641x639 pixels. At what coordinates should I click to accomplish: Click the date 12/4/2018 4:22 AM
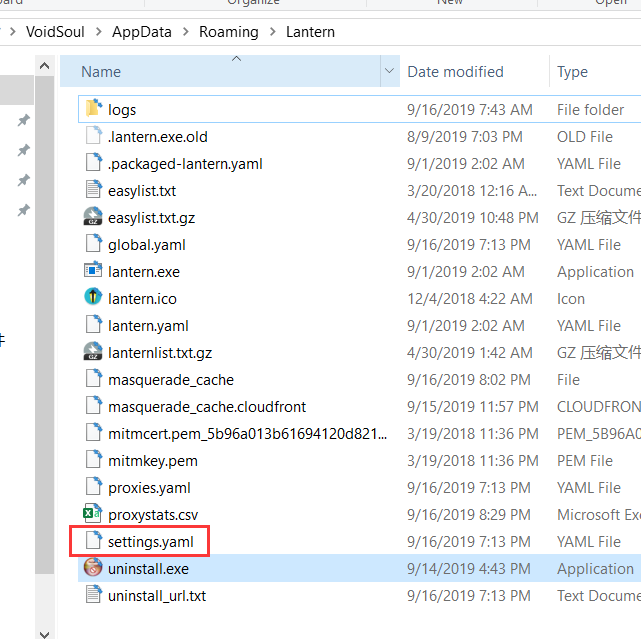pos(470,298)
